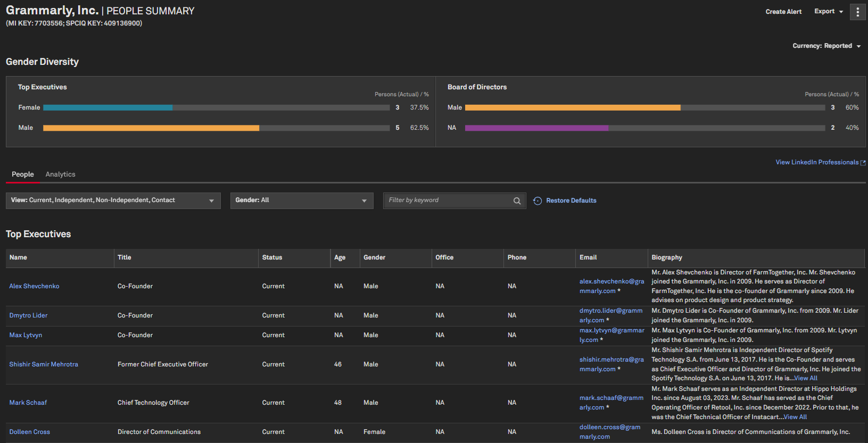The height and width of the screenshot is (443, 868).
Task: Sort the table by the Age column header
Action: pyautogui.click(x=340, y=257)
